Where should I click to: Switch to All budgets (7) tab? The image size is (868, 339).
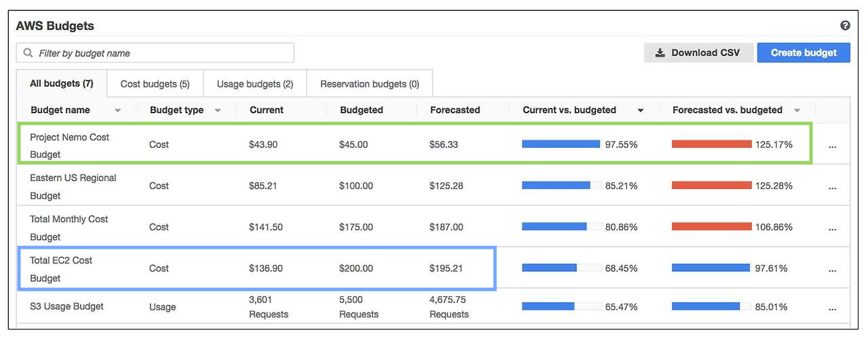62,84
